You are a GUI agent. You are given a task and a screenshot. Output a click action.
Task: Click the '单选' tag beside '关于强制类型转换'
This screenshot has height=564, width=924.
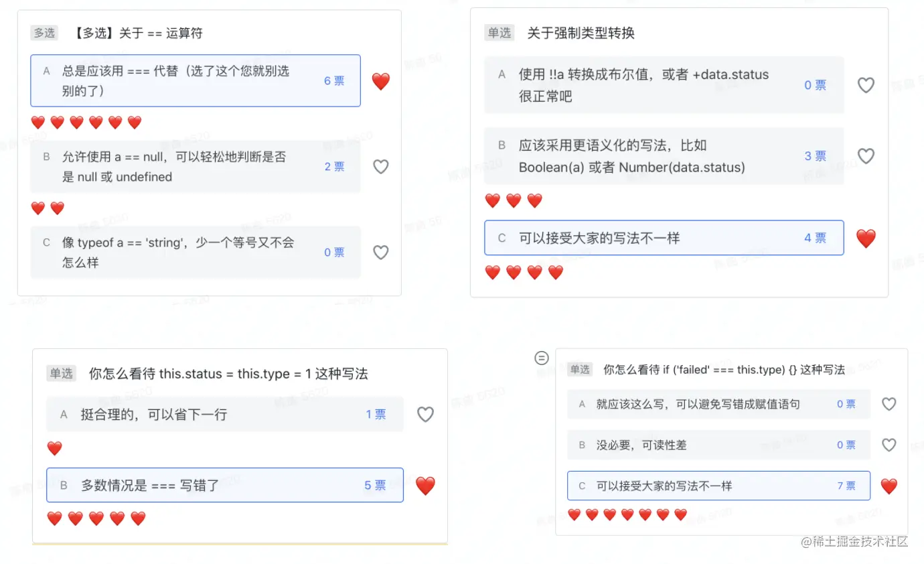[x=499, y=33]
